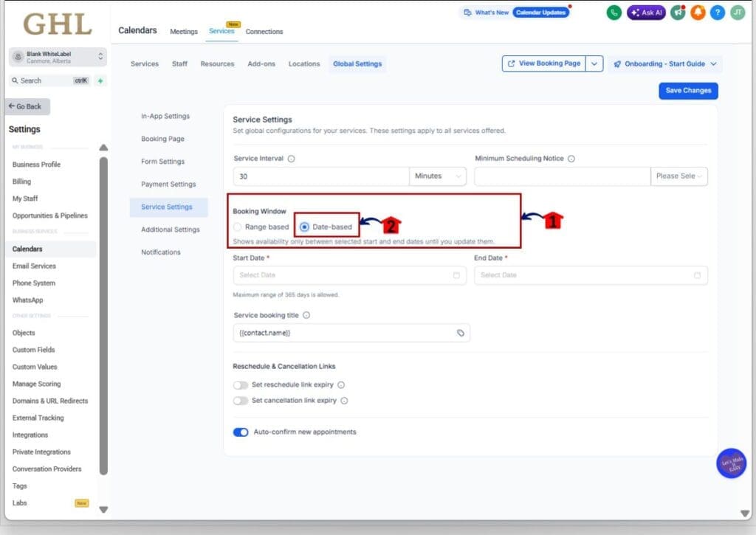
Task: Enable the Set reschedule link expiry toggle
Action: (241, 384)
